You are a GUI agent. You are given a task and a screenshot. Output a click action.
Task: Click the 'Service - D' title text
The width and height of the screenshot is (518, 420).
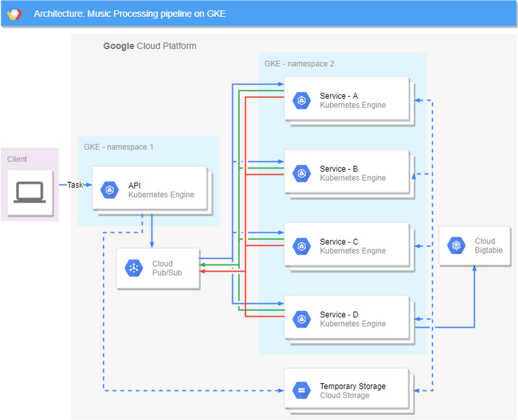[x=339, y=315]
